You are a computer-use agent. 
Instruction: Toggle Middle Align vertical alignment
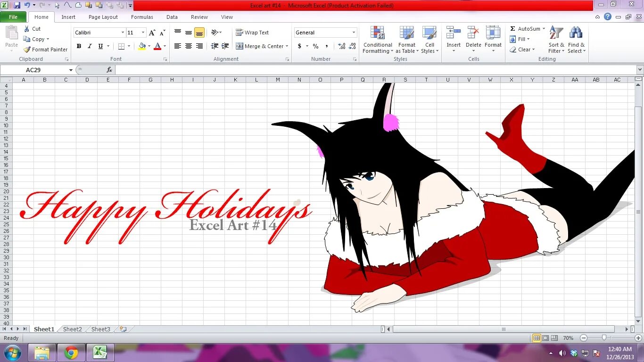[189, 33]
